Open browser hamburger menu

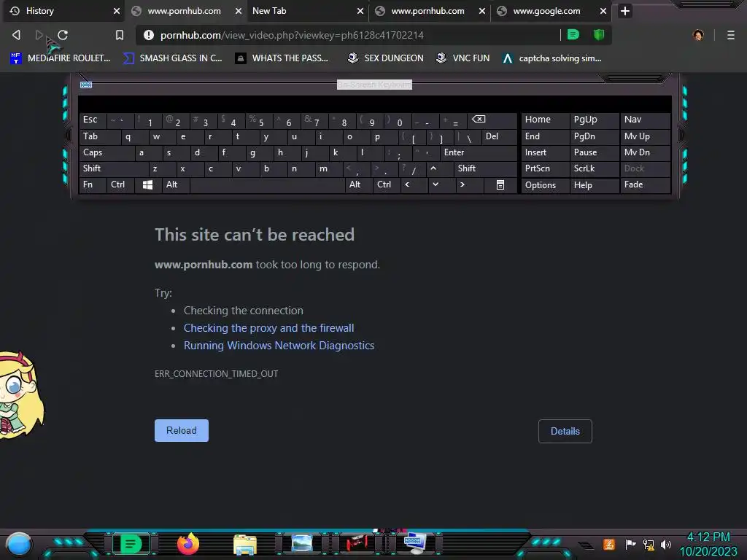coord(731,35)
